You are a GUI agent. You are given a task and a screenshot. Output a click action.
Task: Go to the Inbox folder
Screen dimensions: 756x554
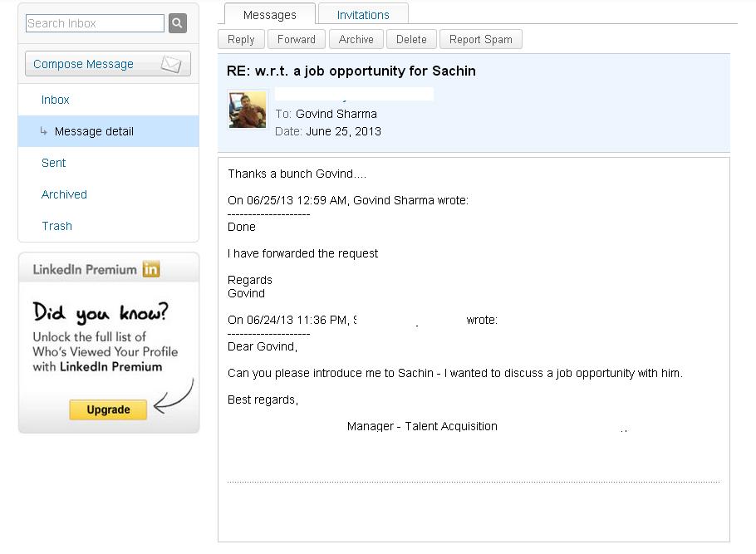(x=55, y=100)
